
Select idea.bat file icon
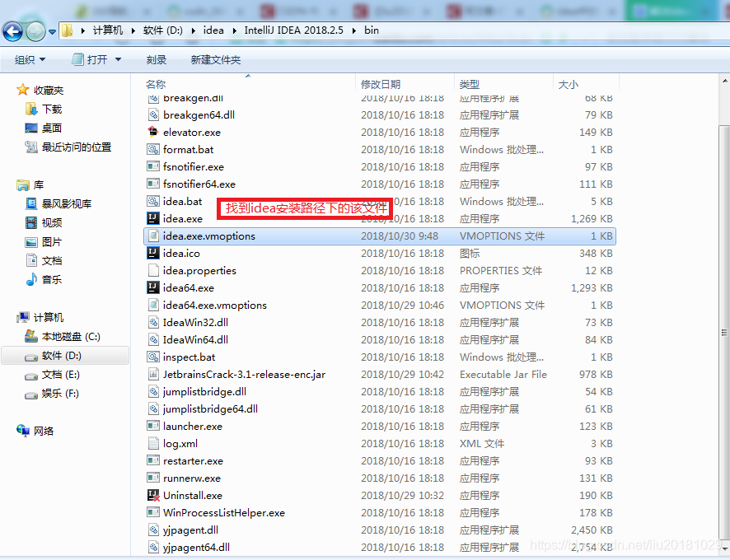153,201
